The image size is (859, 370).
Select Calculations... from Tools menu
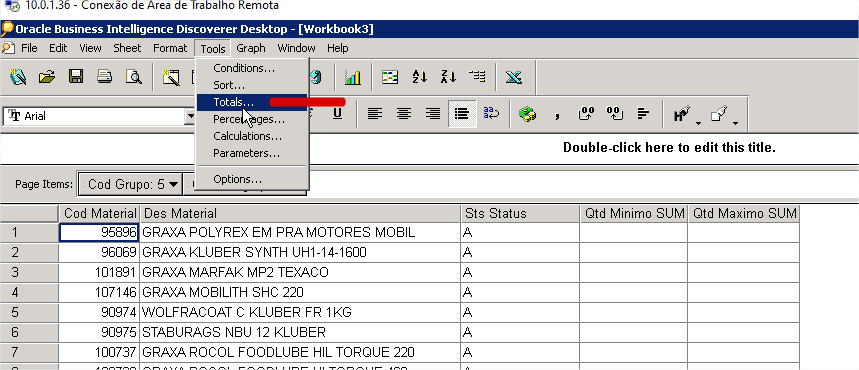tap(252, 136)
